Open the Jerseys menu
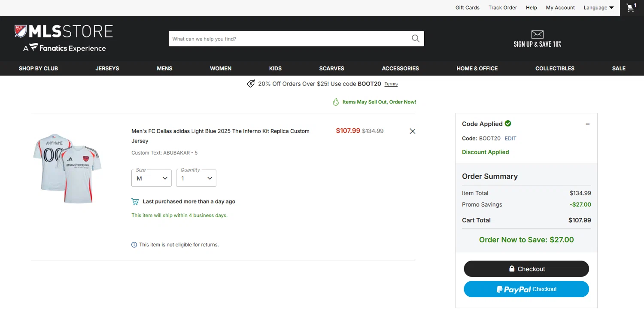 click(x=107, y=68)
